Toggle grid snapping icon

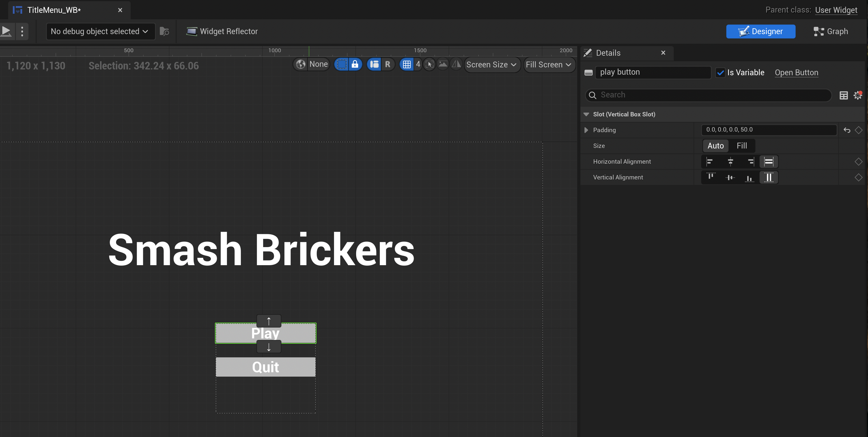click(407, 64)
